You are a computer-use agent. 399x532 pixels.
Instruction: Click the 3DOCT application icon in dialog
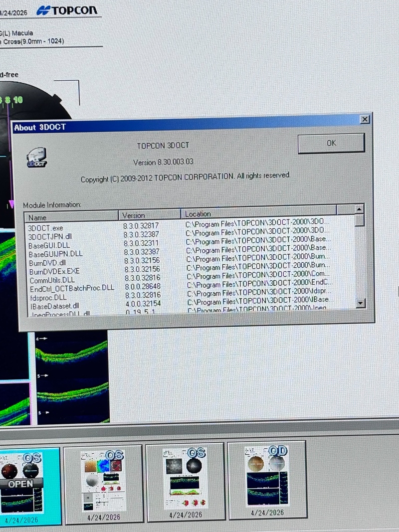coord(36,158)
